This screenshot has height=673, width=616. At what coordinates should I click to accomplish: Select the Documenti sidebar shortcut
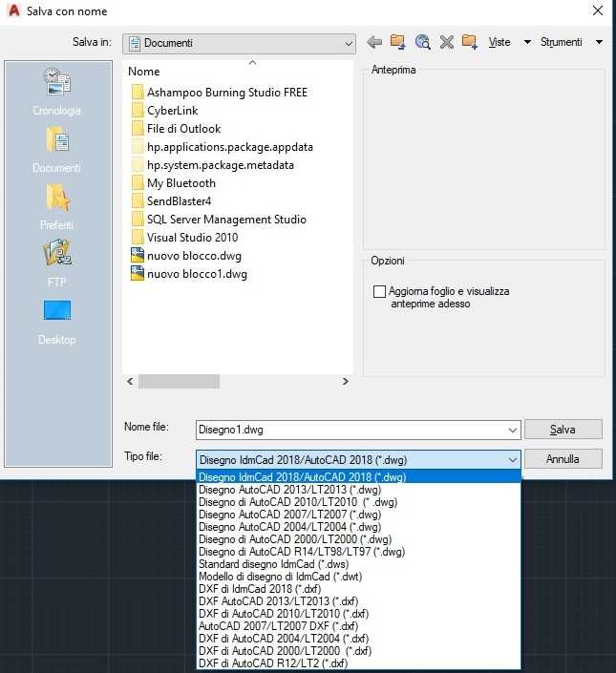click(57, 149)
